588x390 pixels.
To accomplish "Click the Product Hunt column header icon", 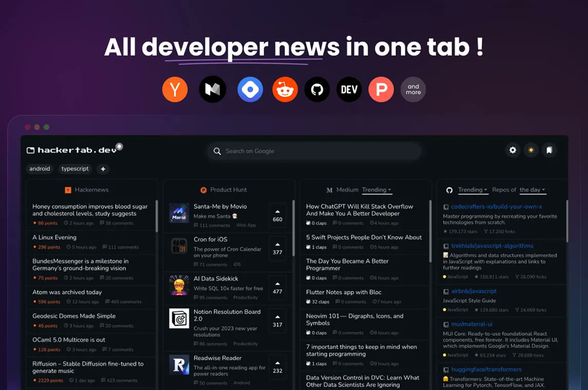I will [x=204, y=190].
